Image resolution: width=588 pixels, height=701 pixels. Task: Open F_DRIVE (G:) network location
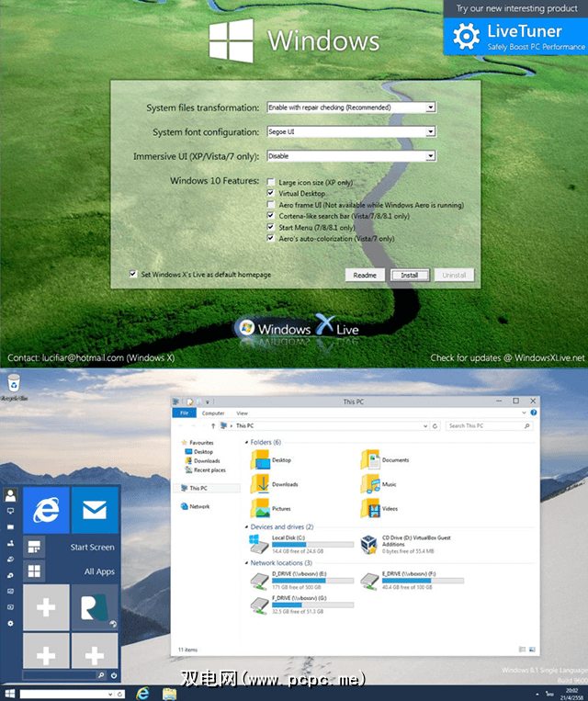[x=301, y=605]
